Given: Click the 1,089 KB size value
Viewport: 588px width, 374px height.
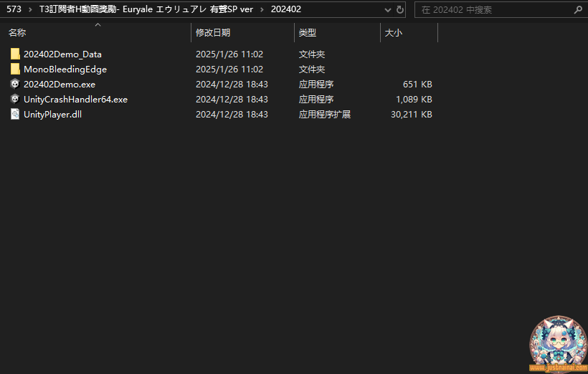Looking at the screenshot, I should (x=414, y=99).
